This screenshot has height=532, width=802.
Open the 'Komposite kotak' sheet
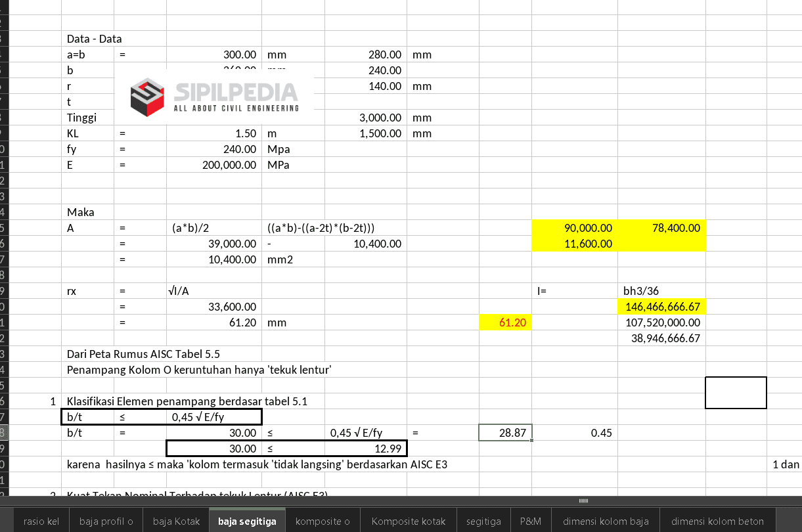pos(409,521)
